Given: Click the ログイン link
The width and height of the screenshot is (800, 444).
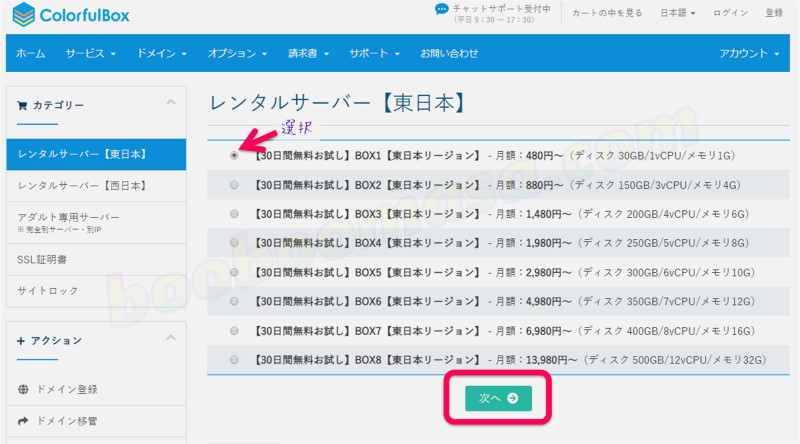Looking at the screenshot, I should click(730, 13).
